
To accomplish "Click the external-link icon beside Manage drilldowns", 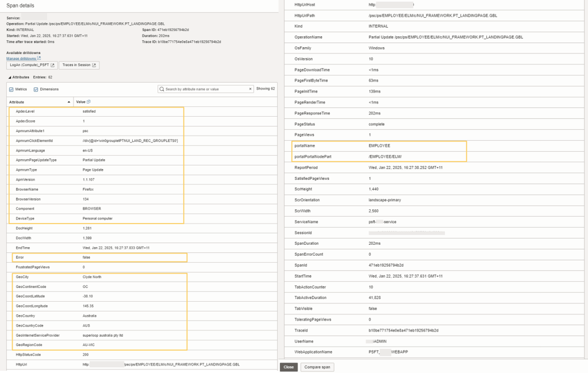I will coord(39,59).
